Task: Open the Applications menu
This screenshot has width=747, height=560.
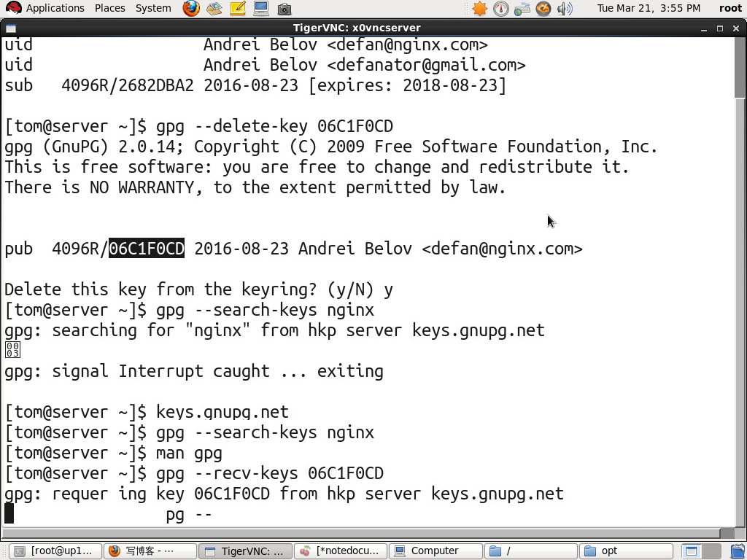Action: (x=55, y=8)
